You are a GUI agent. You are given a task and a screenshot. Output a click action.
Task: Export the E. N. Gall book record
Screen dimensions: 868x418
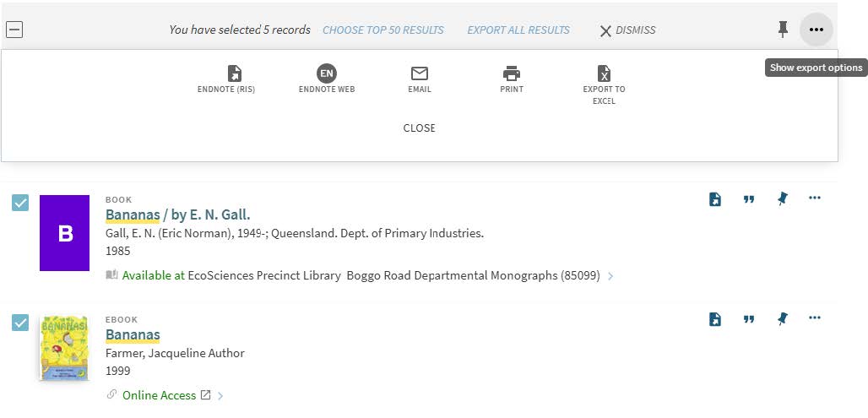(715, 199)
